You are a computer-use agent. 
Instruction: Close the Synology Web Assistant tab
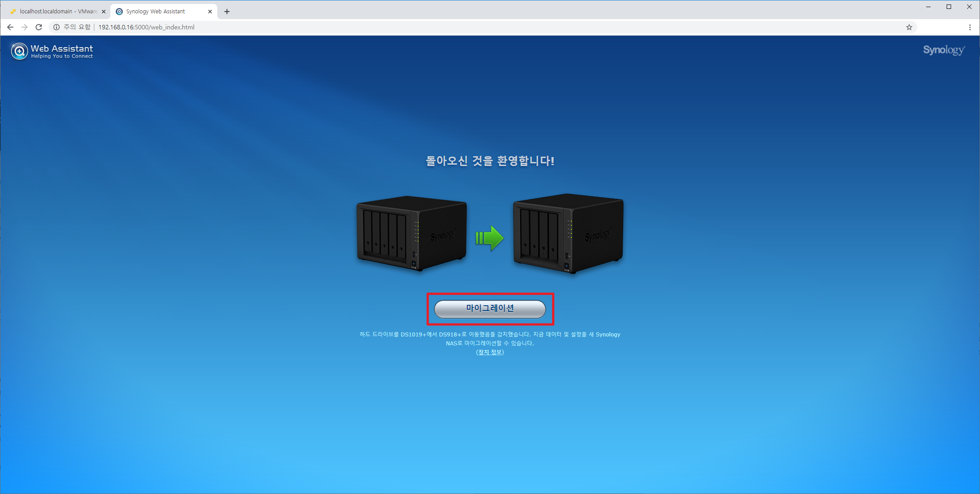point(210,12)
